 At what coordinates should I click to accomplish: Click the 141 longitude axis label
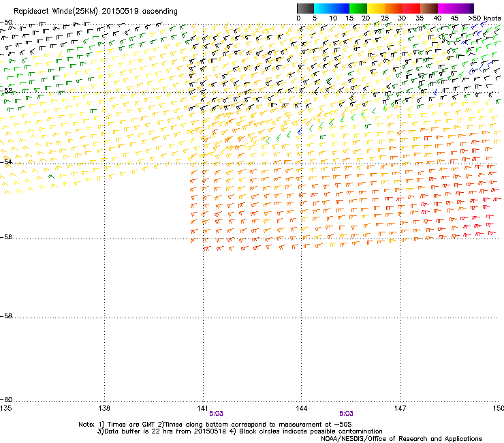point(202,408)
